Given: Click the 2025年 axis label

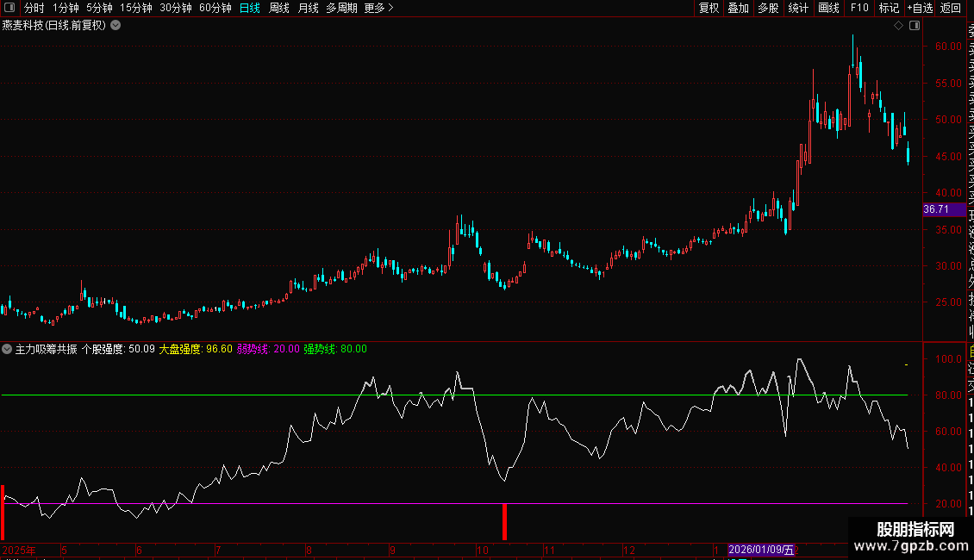Looking at the screenshot, I should point(19,550).
